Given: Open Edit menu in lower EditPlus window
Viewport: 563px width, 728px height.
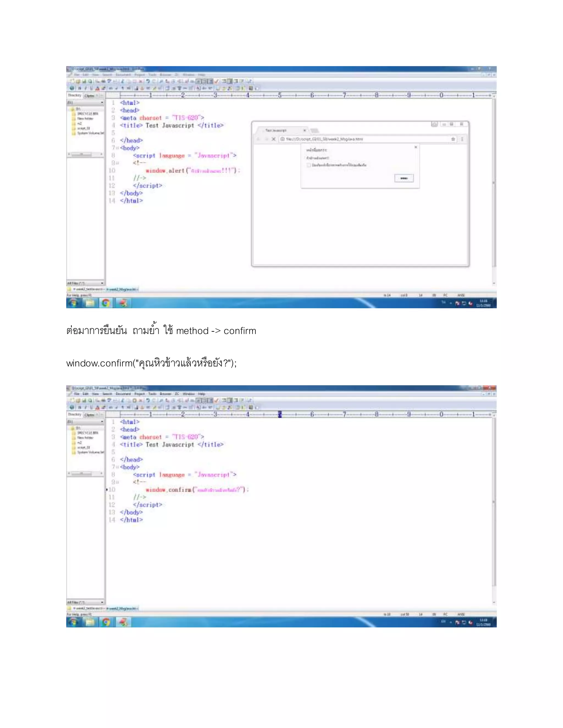Looking at the screenshot, I should 85,394.
